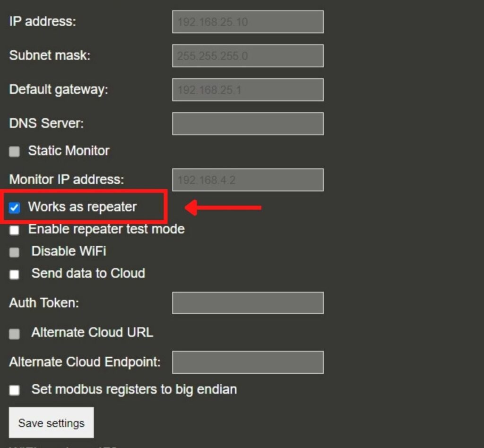Click the Static Monitor label
The width and height of the screenshot is (484, 448).
(x=69, y=151)
